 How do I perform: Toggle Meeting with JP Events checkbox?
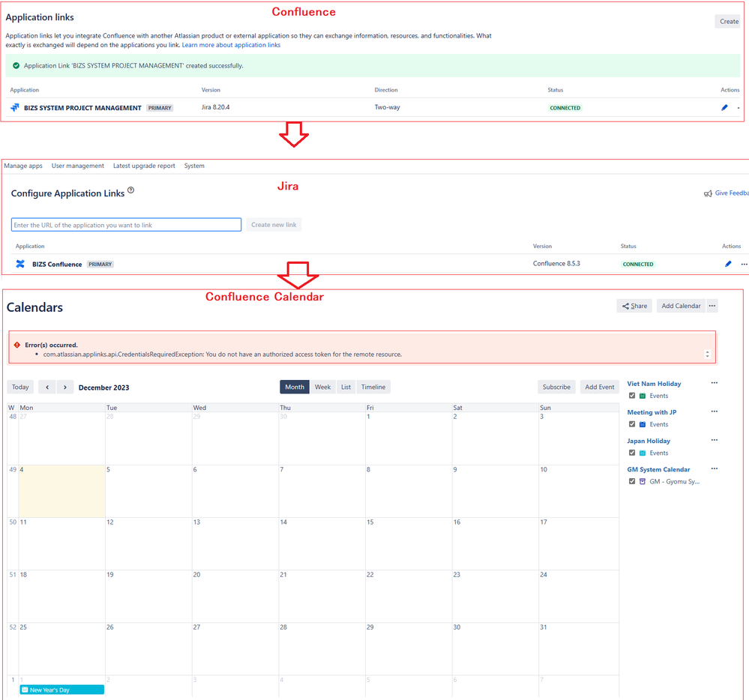click(632, 424)
